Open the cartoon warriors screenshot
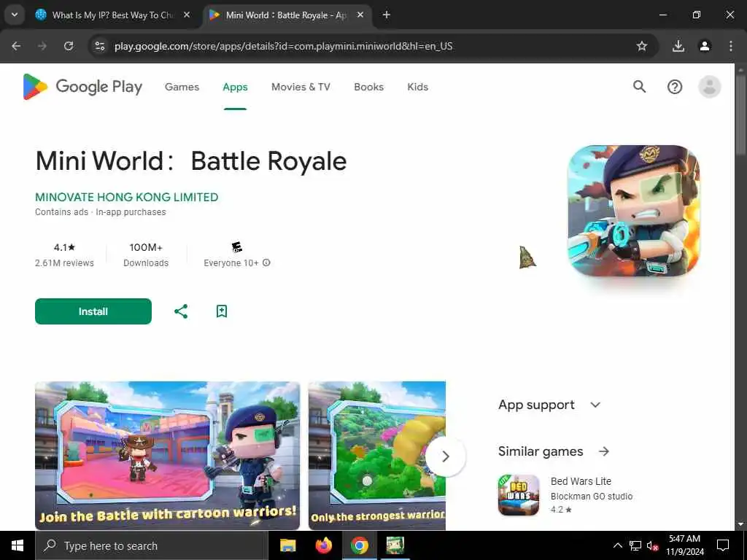The image size is (747, 560). pyautogui.click(x=167, y=456)
